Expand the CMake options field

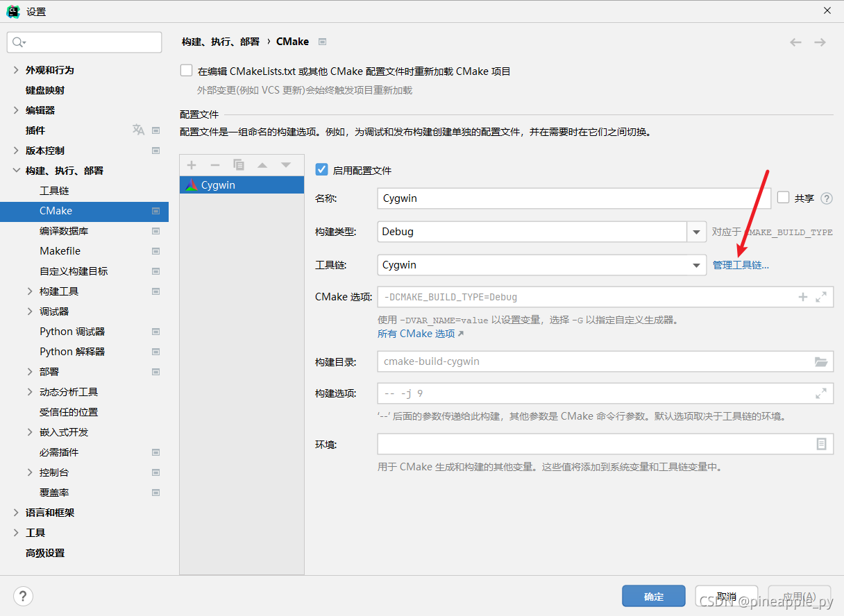click(x=821, y=297)
